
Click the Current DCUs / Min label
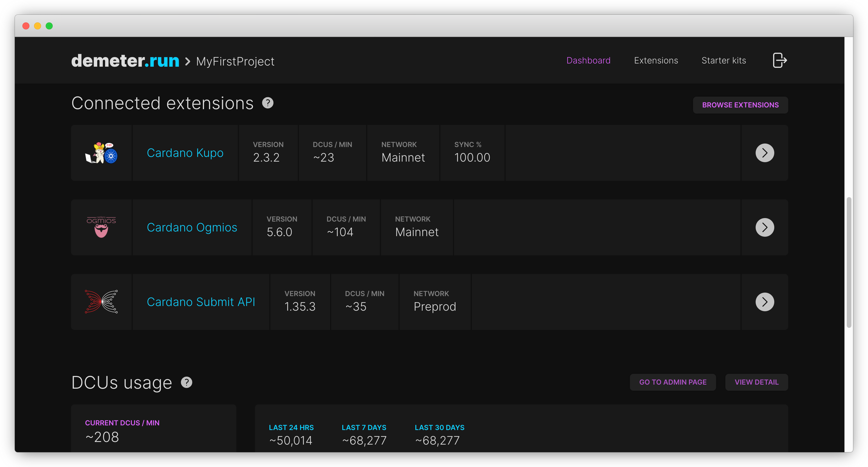click(122, 423)
